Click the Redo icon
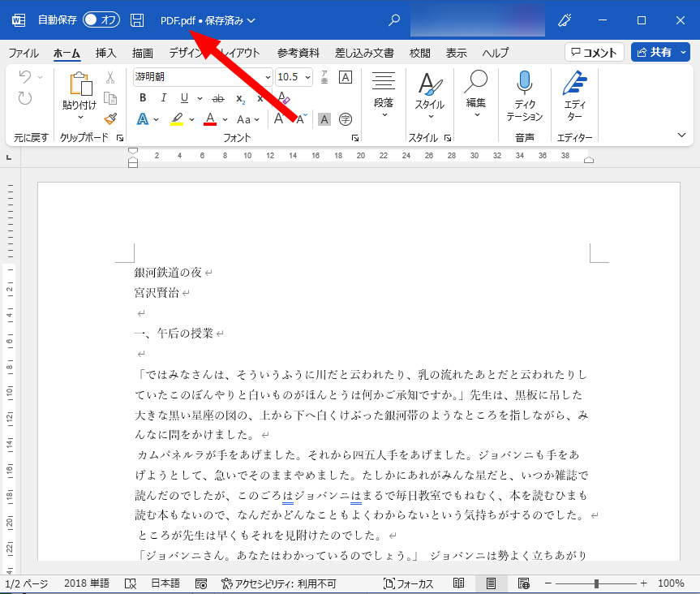This screenshot has height=594, width=700. 25,98
